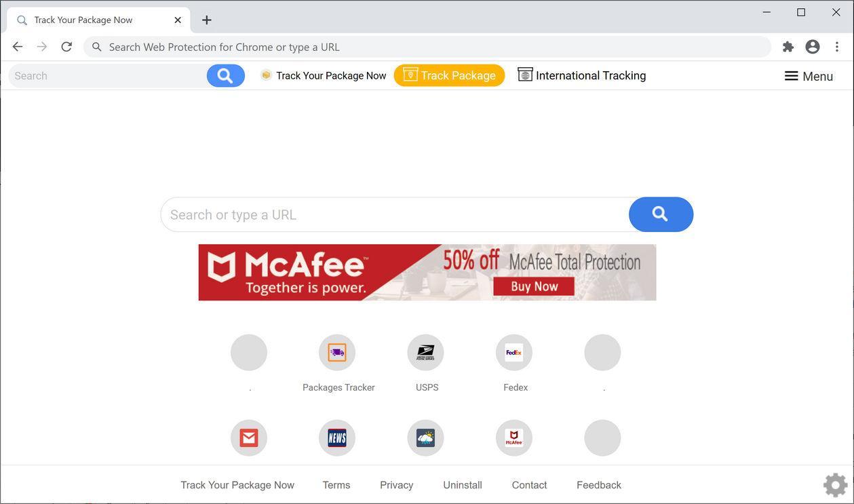Maximize the Chrome window

point(801,12)
